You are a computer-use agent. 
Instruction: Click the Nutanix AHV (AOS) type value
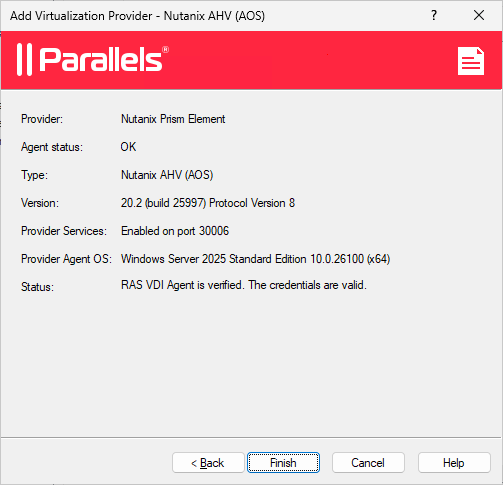click(167, 175)
